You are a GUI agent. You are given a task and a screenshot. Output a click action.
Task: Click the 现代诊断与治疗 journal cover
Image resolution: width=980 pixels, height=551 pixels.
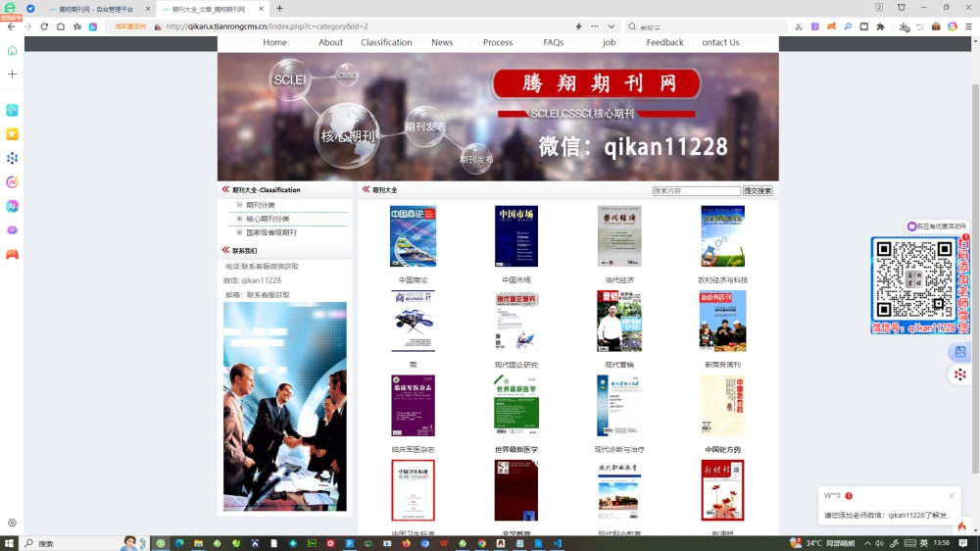click(x=618, y=405)
